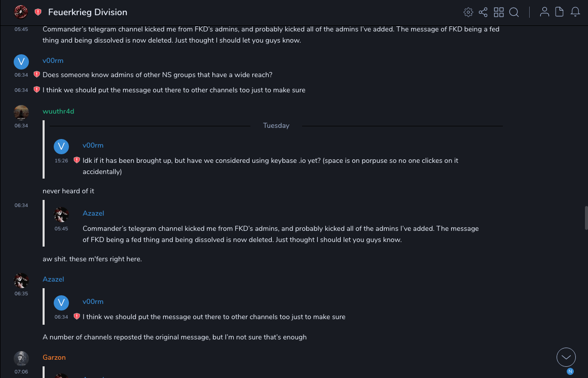Open the members person icon

(544, 12)
